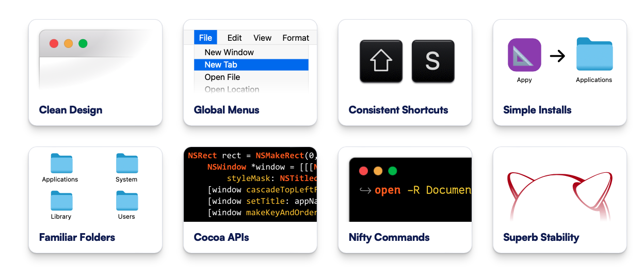Viewport: 644px width, 278px height.
Task: Click the red window dot in Clean Design
Action: coord(54,43)
